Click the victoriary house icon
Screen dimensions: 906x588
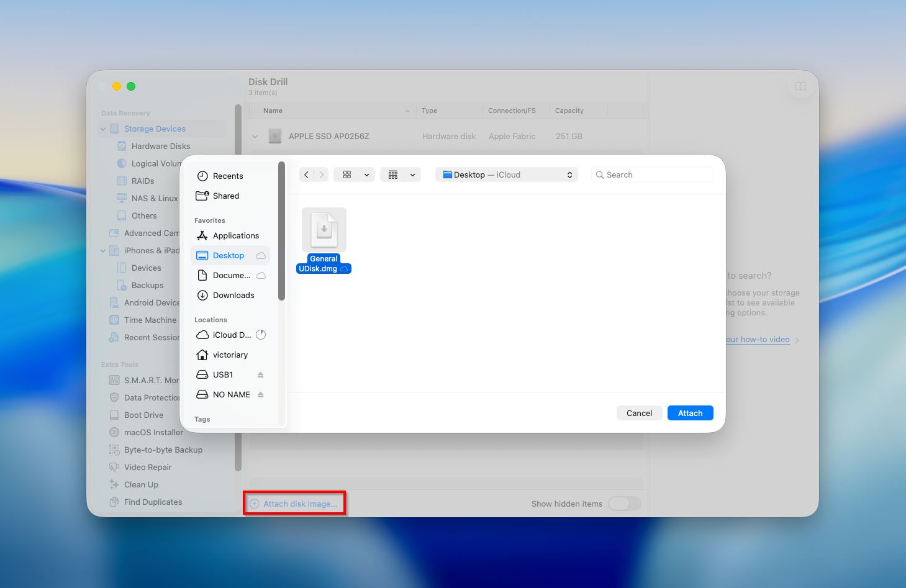pyautogui.click(x=202, y=355)
